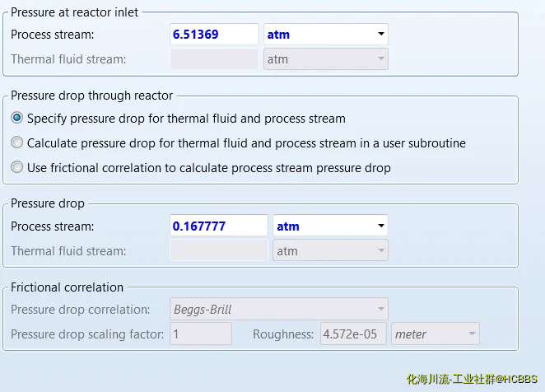Open Pressure drop Process stream atm unit dropdown
The image size is (545, 392).
point(330,226)
